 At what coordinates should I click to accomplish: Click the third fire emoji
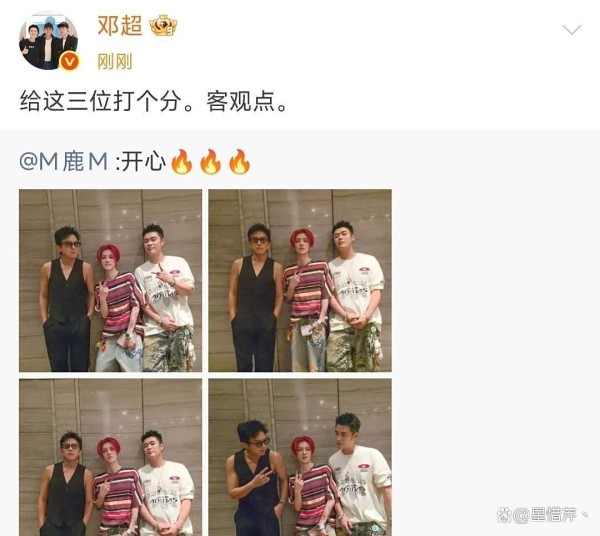240,161
